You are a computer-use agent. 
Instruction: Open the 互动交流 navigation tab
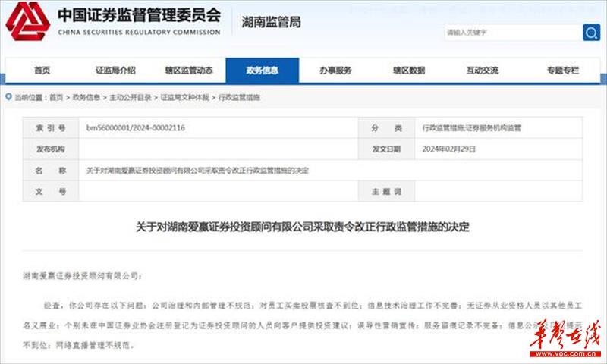483,71
